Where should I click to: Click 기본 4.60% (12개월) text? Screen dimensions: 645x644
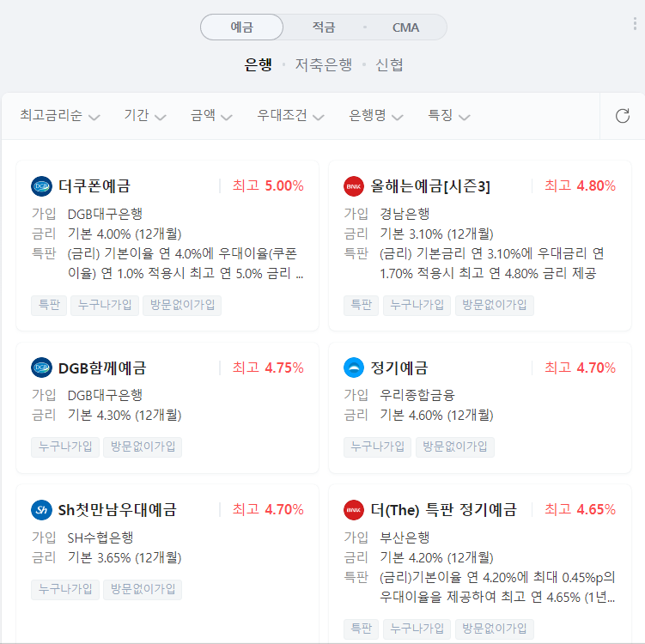[436, 416]
